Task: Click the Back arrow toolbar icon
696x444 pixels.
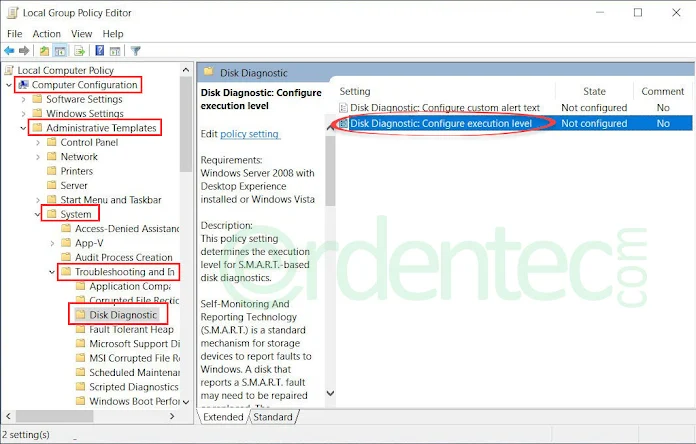Action: pos(9,51)
